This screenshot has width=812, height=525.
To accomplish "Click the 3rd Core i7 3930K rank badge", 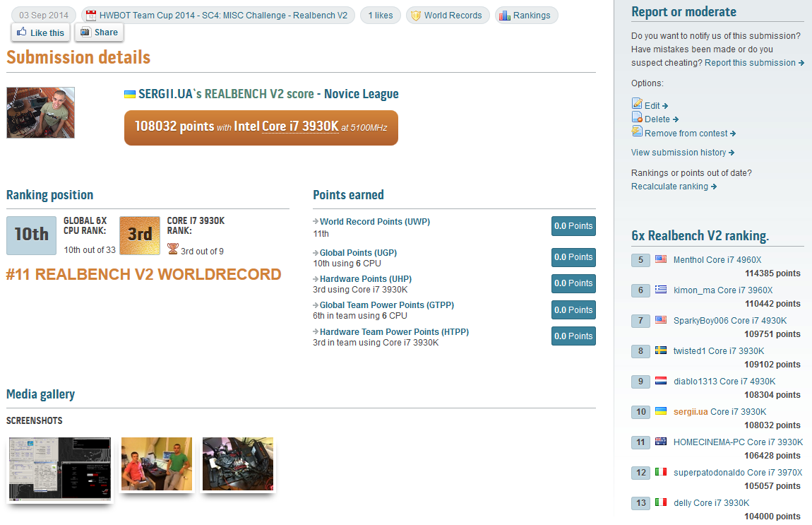I will (x=140, y=235).
